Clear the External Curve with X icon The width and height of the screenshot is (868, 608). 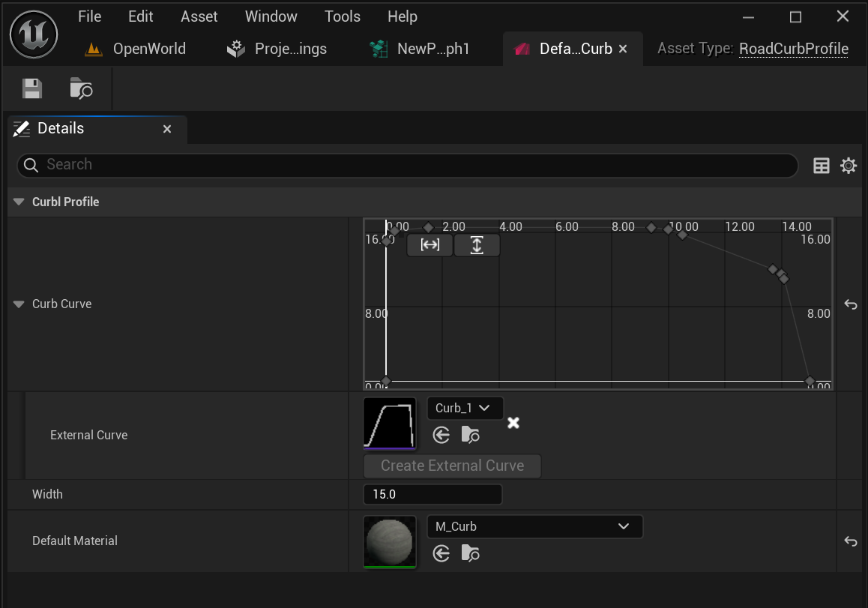pos(513,423)
